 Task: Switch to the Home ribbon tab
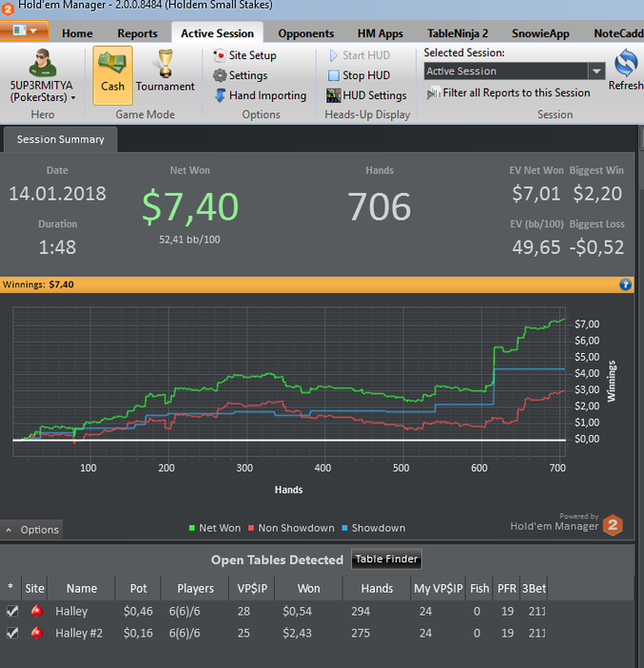coord(77,33)
